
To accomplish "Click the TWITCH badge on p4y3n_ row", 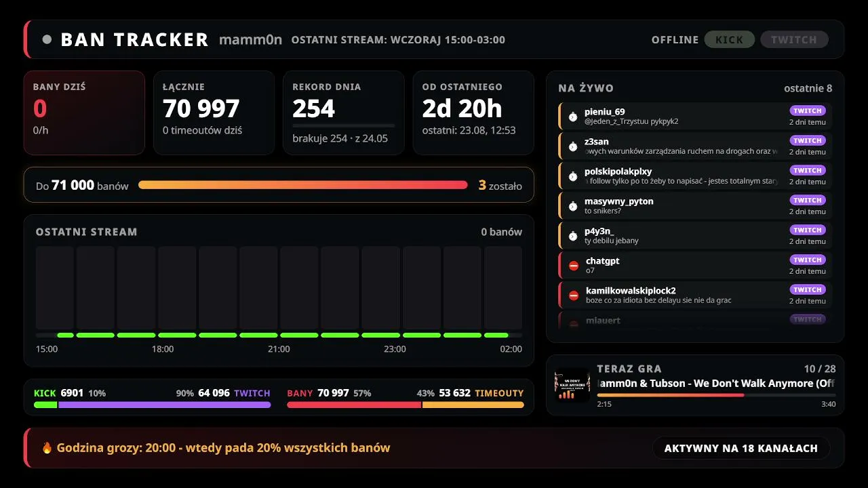I will pos(808,230).
